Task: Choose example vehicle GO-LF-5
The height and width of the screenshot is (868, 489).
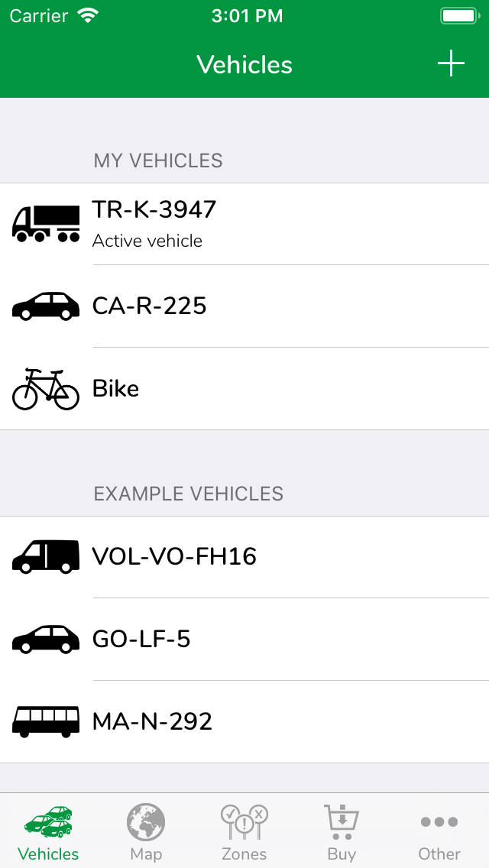Action: click(x=244, y=640)
